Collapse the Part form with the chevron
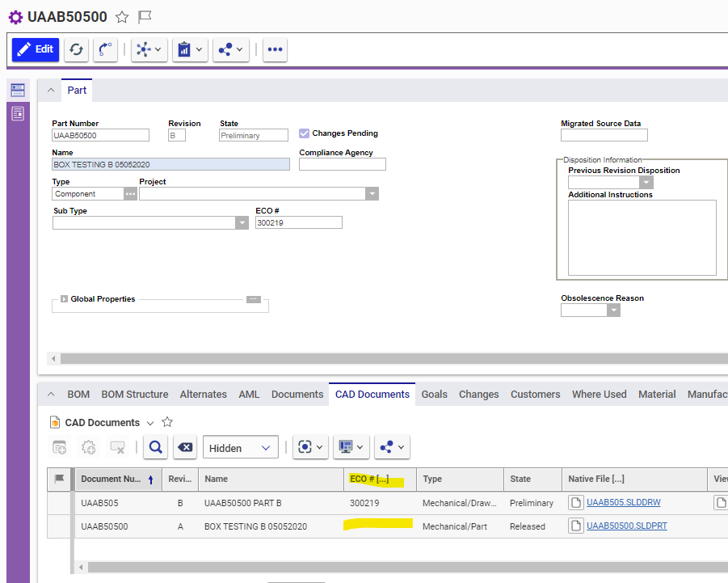 pos(50,91)
